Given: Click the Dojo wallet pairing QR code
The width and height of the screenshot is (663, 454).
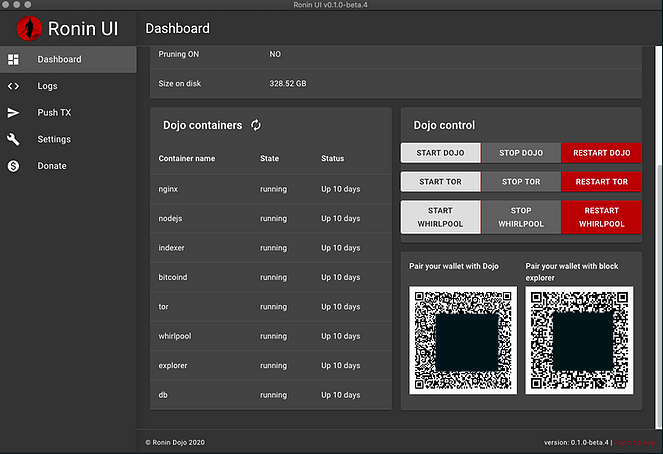Looking at the screenshot, I should 463,340.
